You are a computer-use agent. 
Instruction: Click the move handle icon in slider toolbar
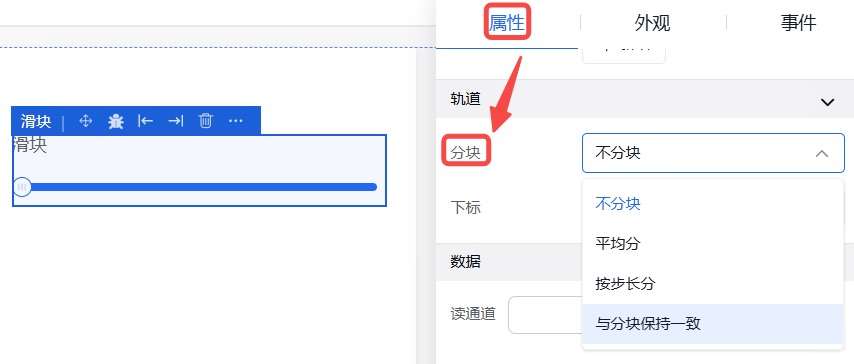(x=86, y=121)
